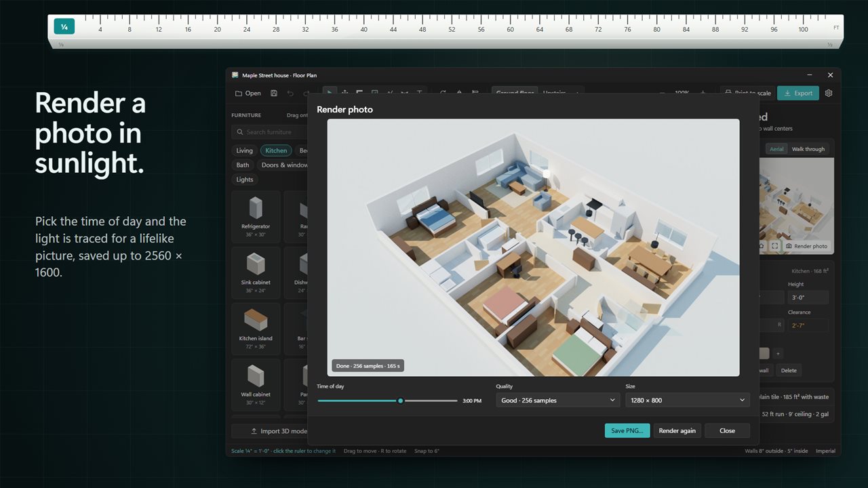Click Render again

[677, 430]
